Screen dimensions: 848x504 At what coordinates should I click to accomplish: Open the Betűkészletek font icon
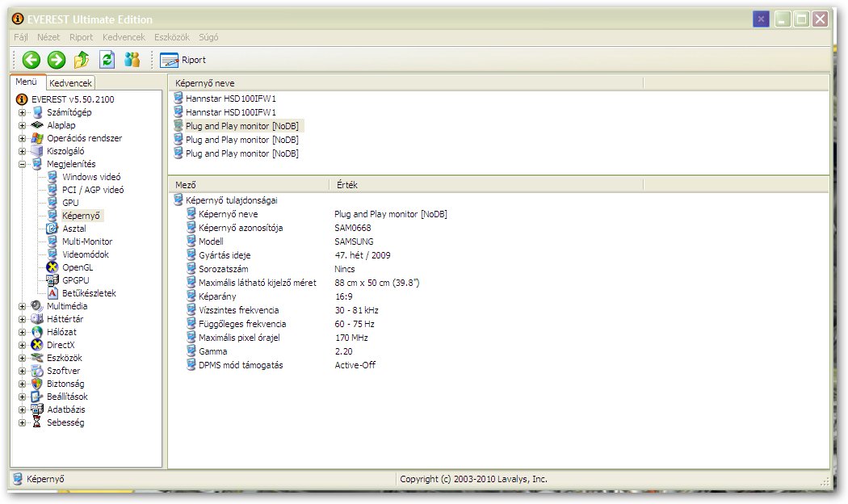52,294
